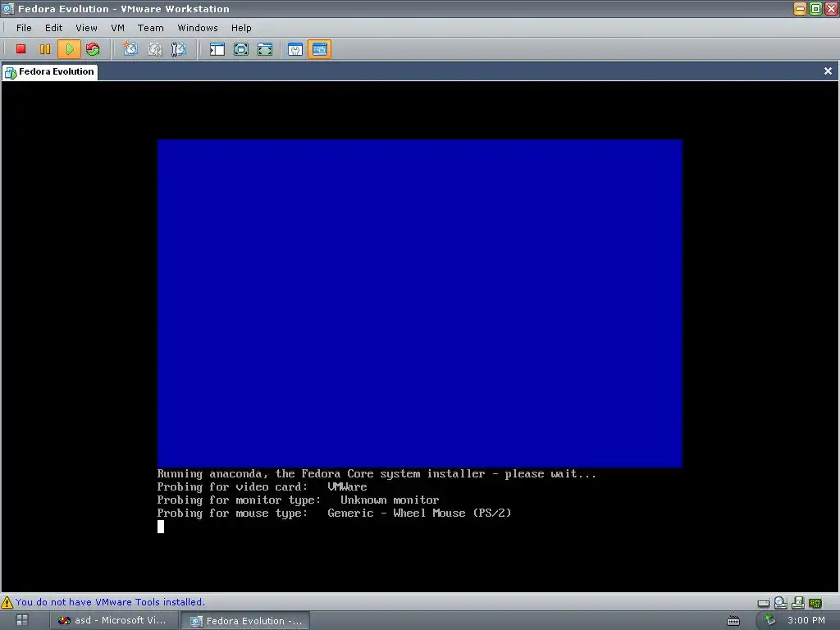Open the taskbar start menu grid icon

click(22, 620)
